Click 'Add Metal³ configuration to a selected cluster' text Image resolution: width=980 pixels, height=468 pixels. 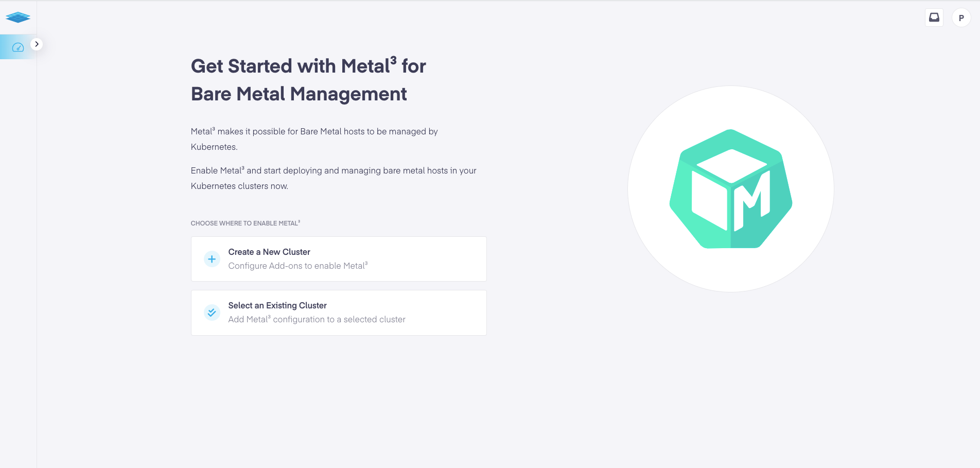317,319
